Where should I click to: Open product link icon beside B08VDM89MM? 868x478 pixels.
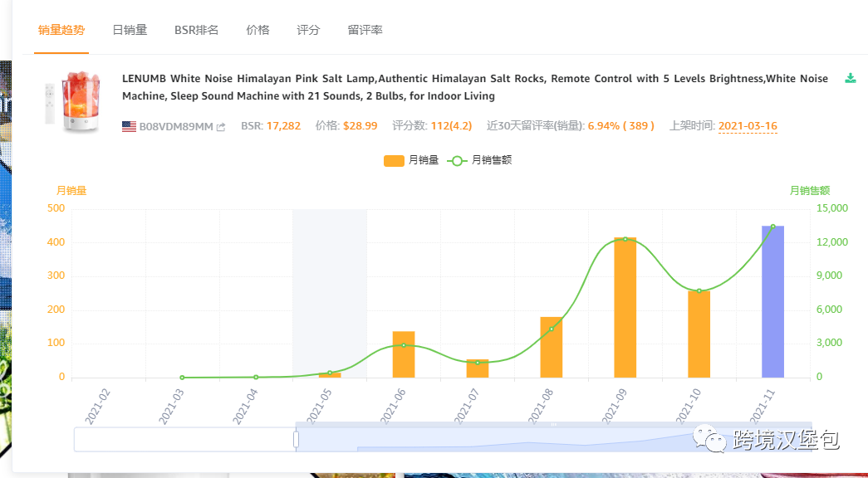(x=221, y=127)
